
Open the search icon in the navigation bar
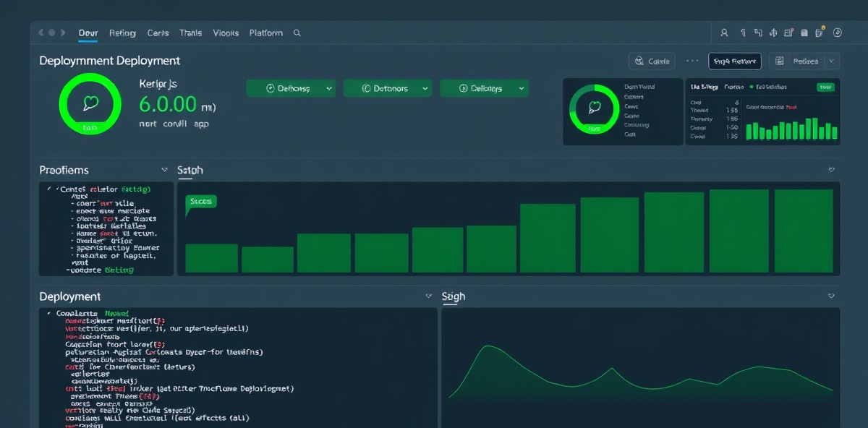tap(297, 33)
